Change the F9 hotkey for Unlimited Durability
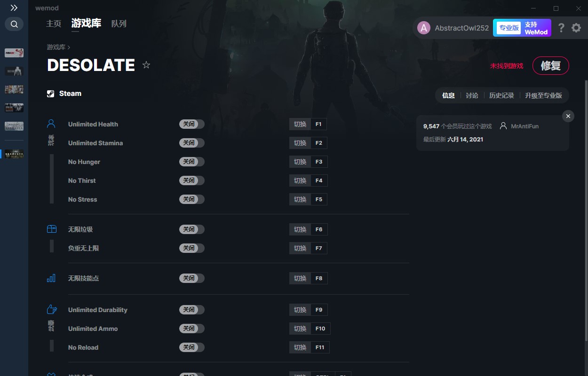Screen dimensions: 588x376 (319, 310)
